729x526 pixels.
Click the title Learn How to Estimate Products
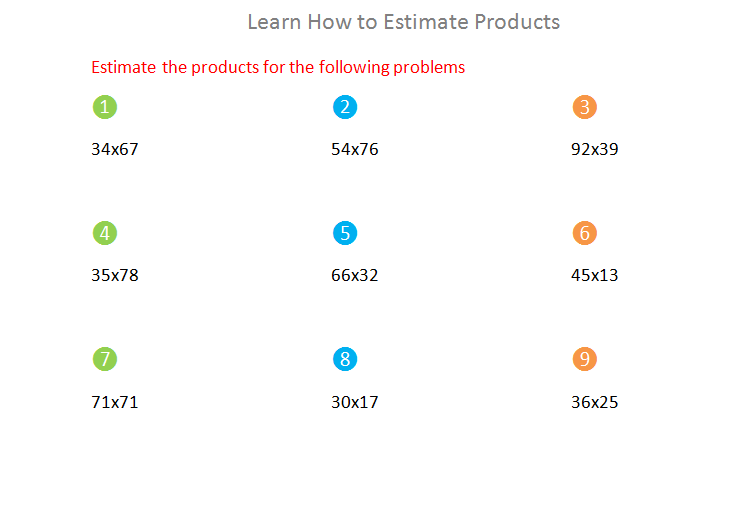tap(404, 22)
